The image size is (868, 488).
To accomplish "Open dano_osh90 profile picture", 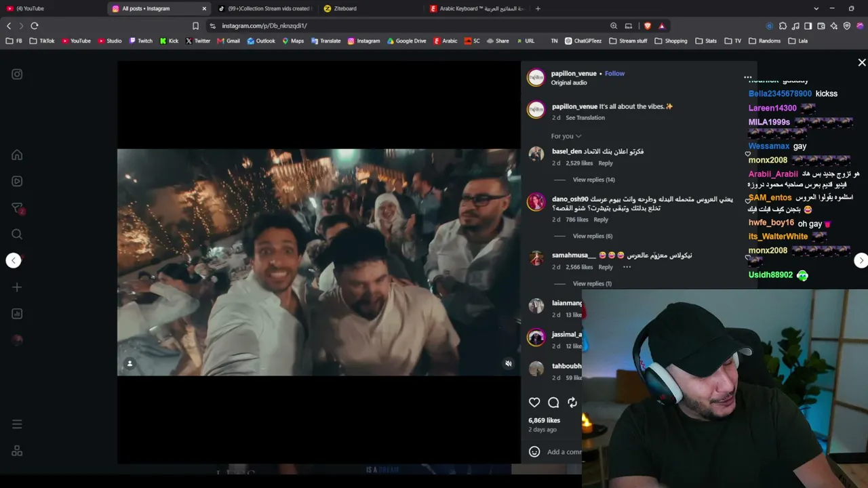I will (x=536, y=202).
